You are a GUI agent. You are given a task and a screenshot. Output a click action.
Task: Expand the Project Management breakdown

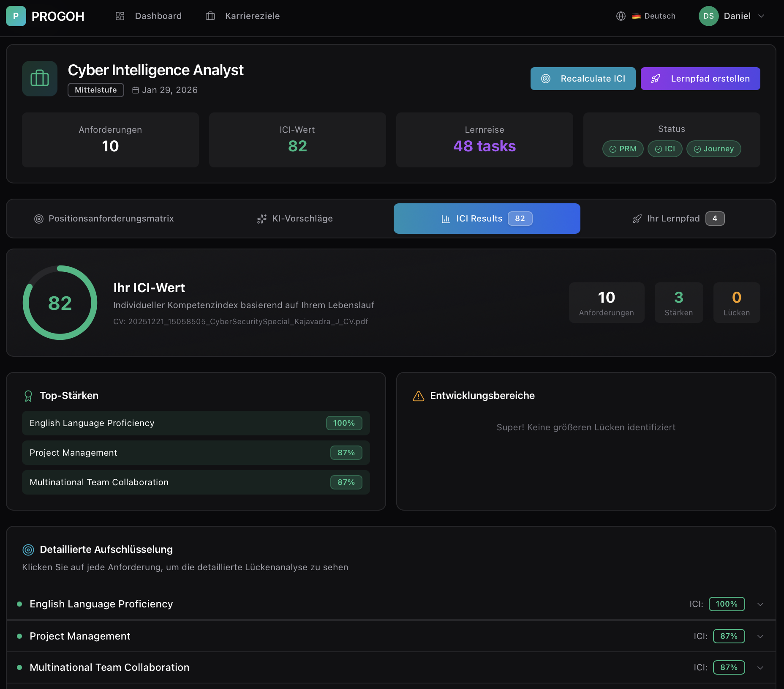point(761,636)
